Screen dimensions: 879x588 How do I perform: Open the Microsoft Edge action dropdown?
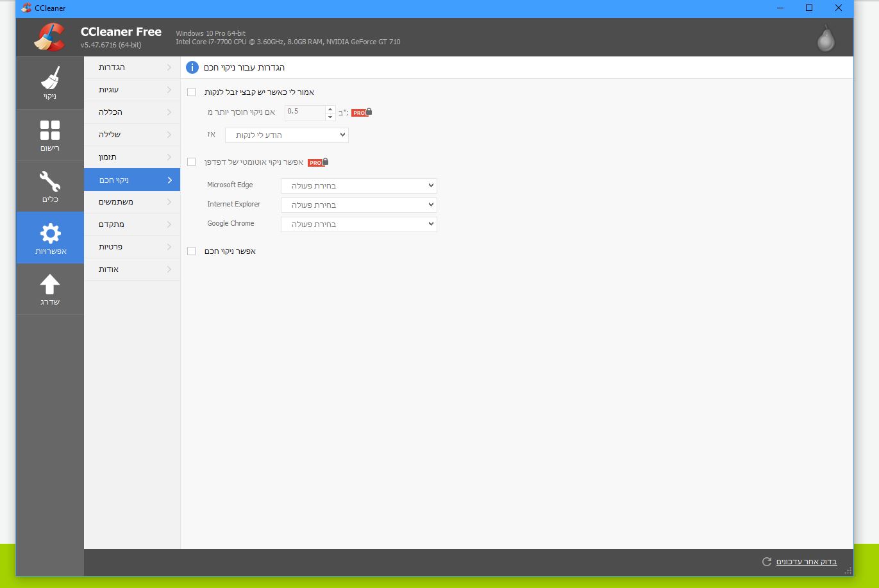pos(359,186)
